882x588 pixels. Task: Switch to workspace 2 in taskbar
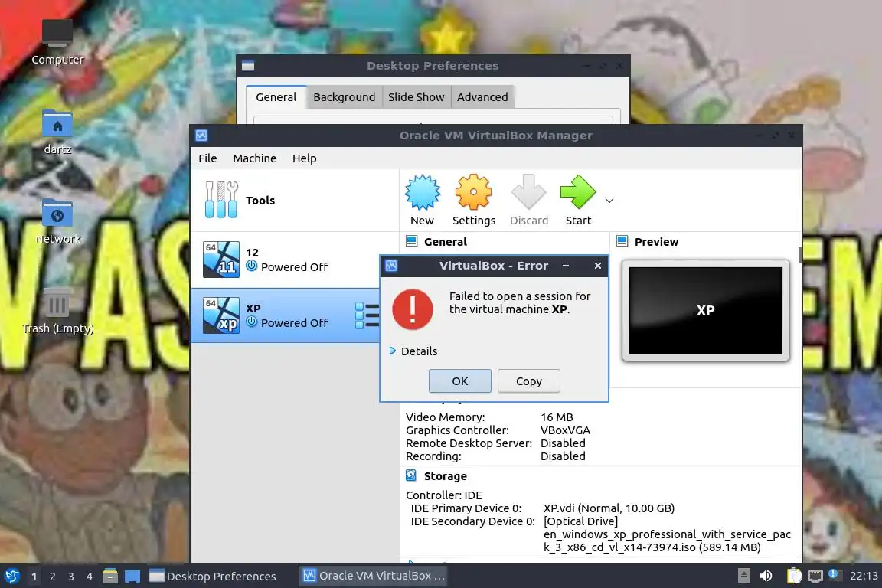pos(52,577)
